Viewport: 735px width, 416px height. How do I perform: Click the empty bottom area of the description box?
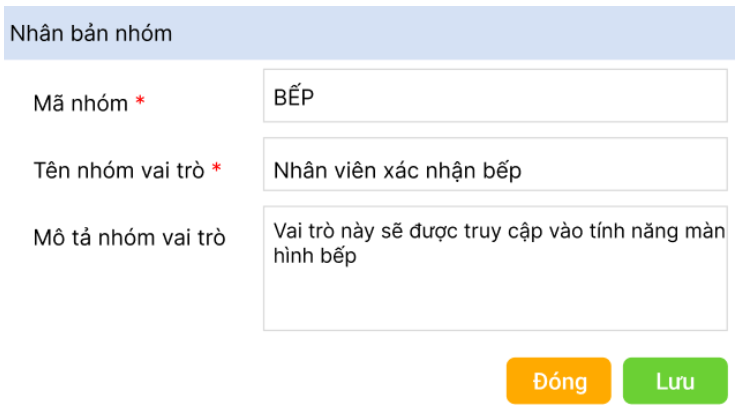[494, 305]
